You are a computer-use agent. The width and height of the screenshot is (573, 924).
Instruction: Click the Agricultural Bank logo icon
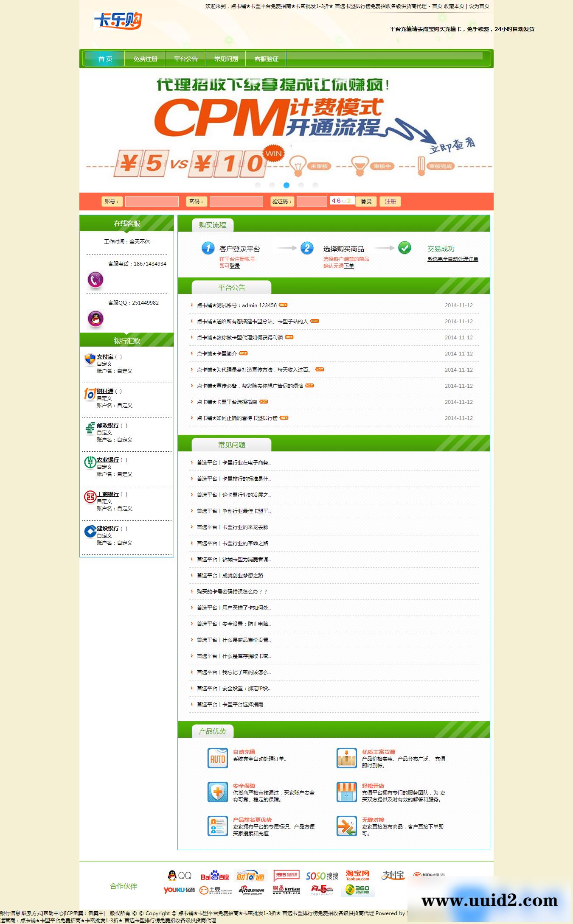[90, 463]
